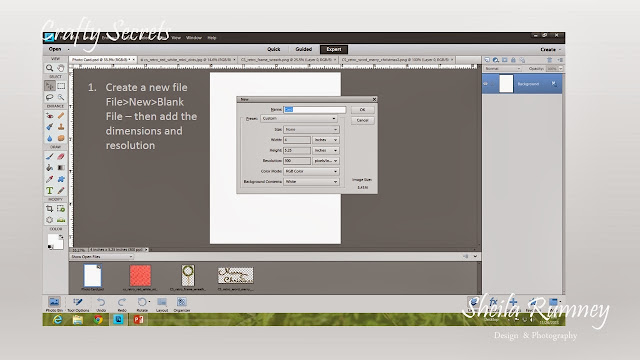Select the Custom Shape tool

coord(61,179)
